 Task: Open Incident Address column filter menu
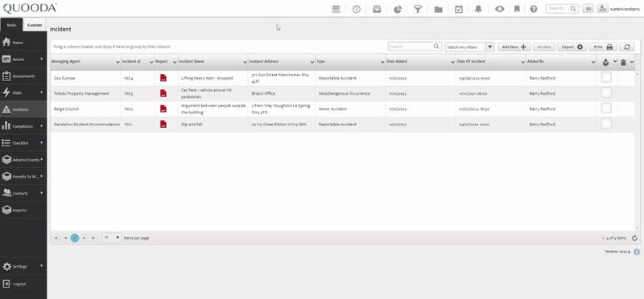[x=312, y=63]
